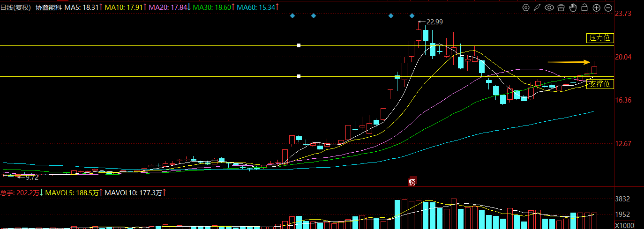
Task: Click the 20.04 price axis value
Action: [623, 57]
